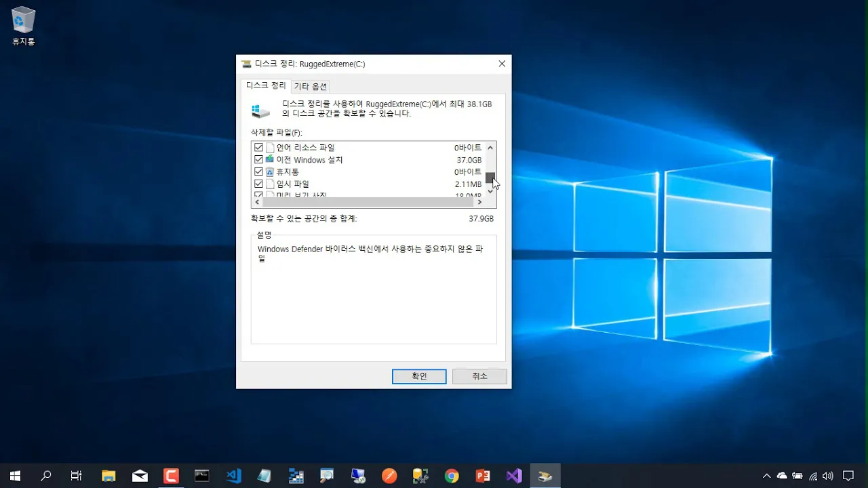
Task: Open the orange circle app on taskbar
Action: [x=389, y=476]
